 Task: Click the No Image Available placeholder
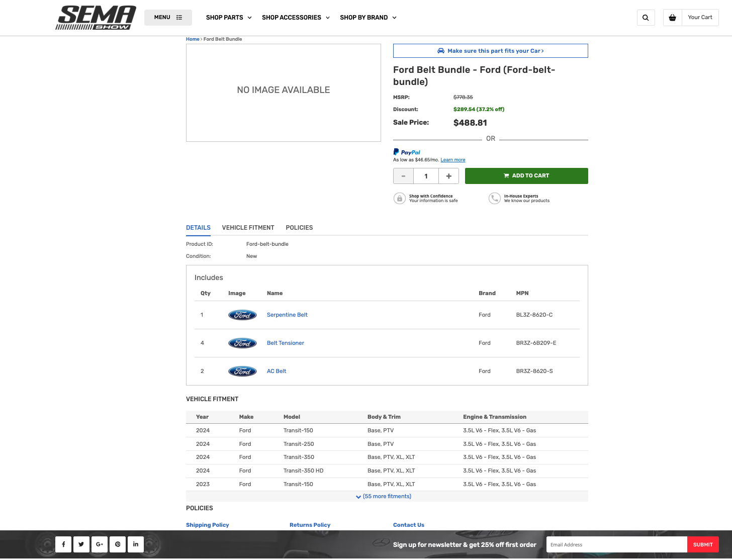click(x=284, y=92)
